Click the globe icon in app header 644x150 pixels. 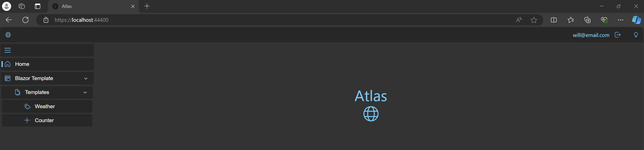(x=8, y=35)
